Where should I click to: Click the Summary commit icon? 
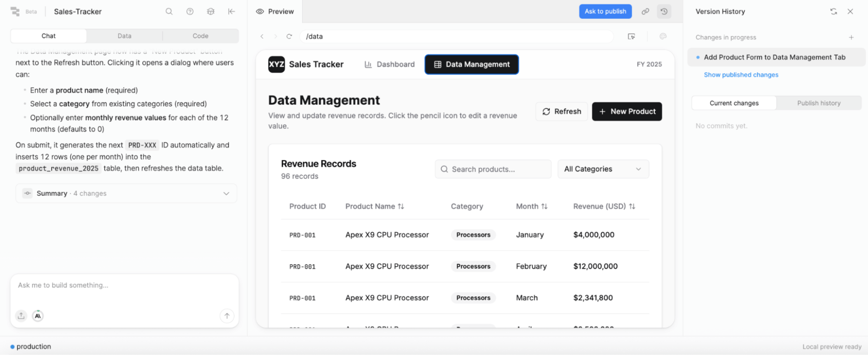point(27,194)
